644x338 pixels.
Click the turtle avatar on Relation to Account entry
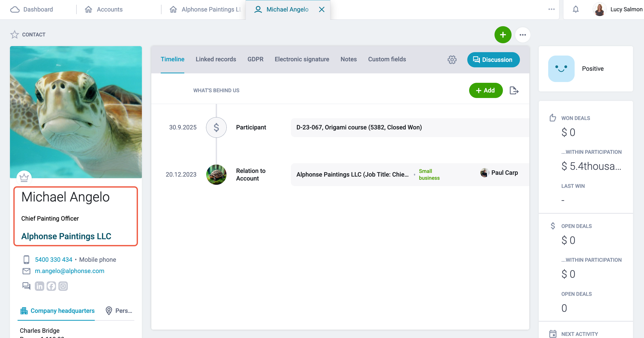coord(216,175)
